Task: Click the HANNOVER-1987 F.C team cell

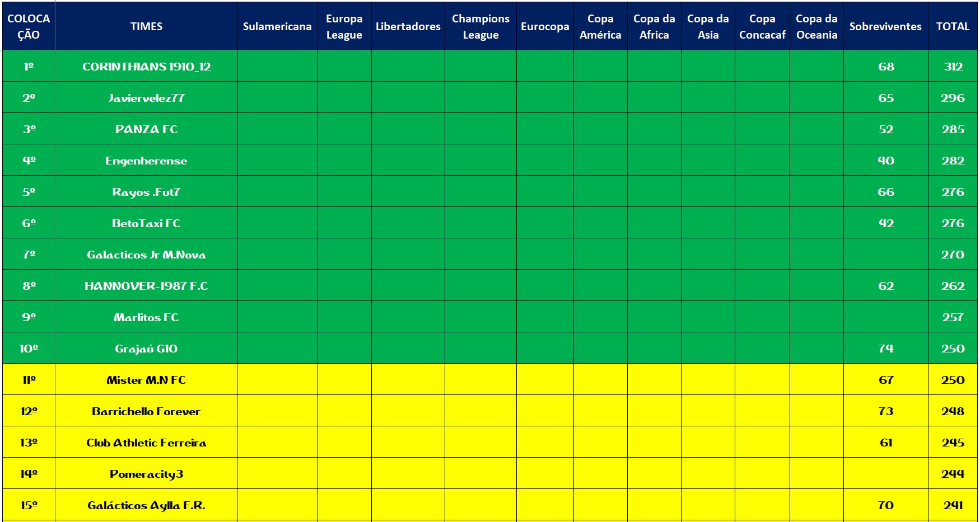Action: [146, 286]
